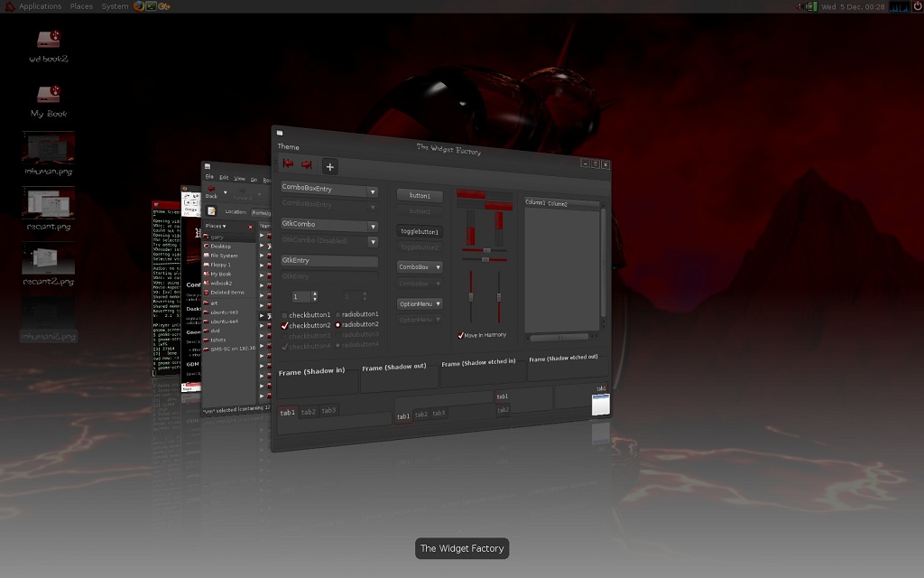This screenshot has height=578, width=924.
Task: Click the red back arrow in Widget Factory toolbar
Action: [x=289, y=164]
